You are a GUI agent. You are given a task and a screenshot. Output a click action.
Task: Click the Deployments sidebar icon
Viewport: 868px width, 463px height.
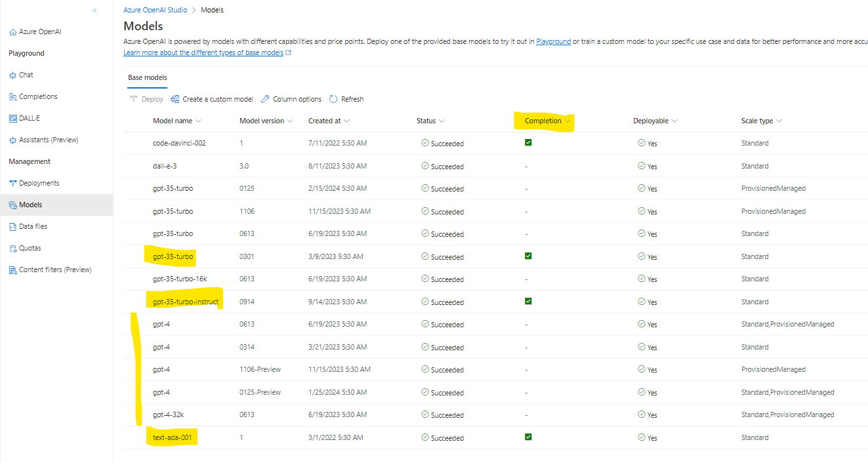click(x=12, y=184)
